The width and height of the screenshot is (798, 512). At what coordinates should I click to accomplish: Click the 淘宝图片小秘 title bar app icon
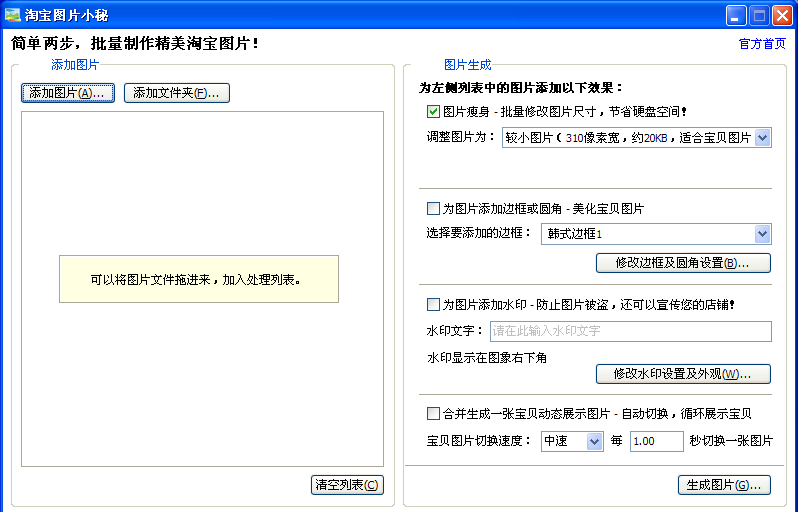click(x=12, y=15)
